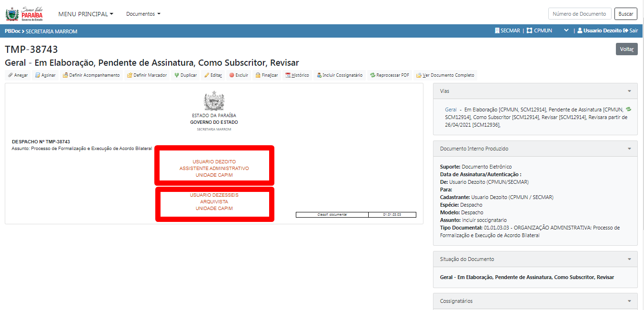Click Finalizar lock button
The width and height of the screenshot is (644, 310).
tap(266, 75)
